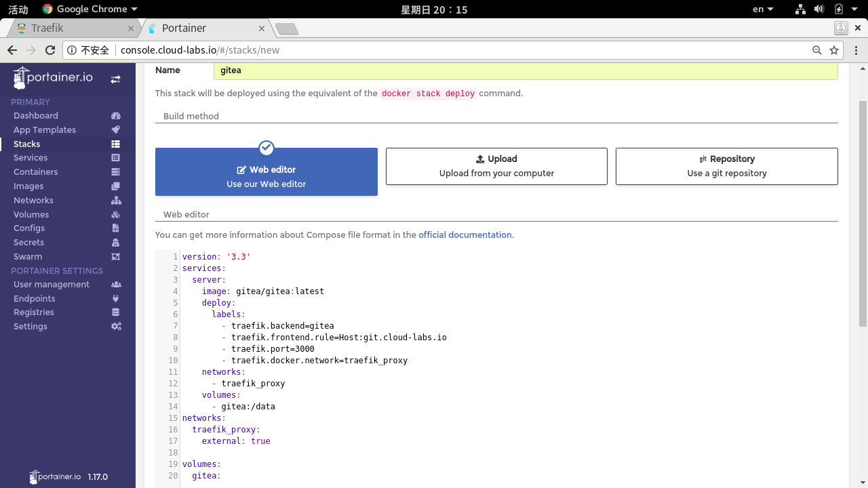Click the browser forward arrow

click(x=31, y=50)
